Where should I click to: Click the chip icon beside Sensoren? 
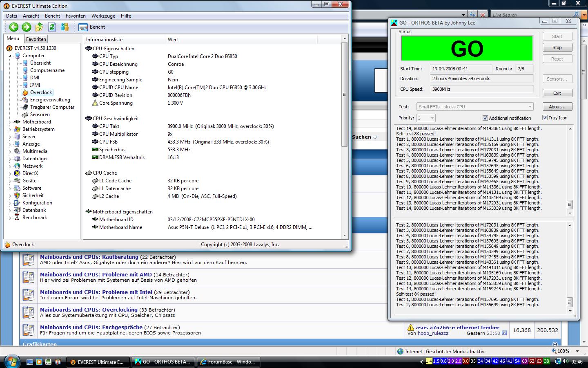pos(25,114)
